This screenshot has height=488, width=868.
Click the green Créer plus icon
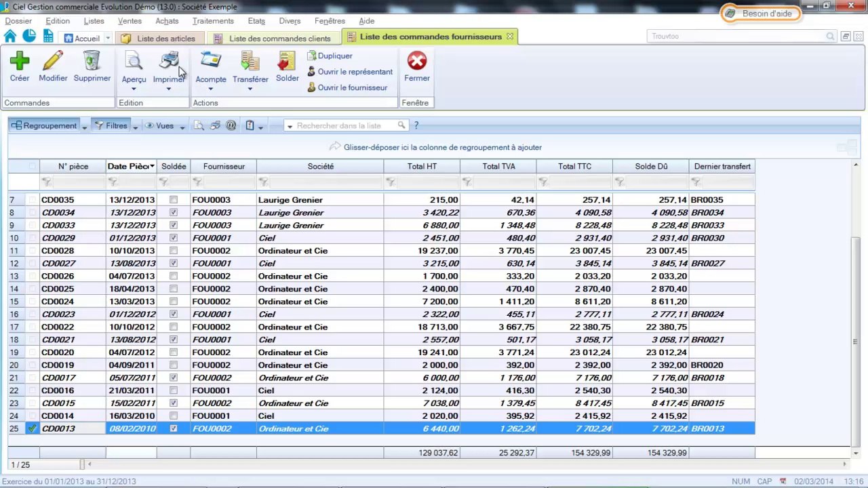tap(20, 61)
